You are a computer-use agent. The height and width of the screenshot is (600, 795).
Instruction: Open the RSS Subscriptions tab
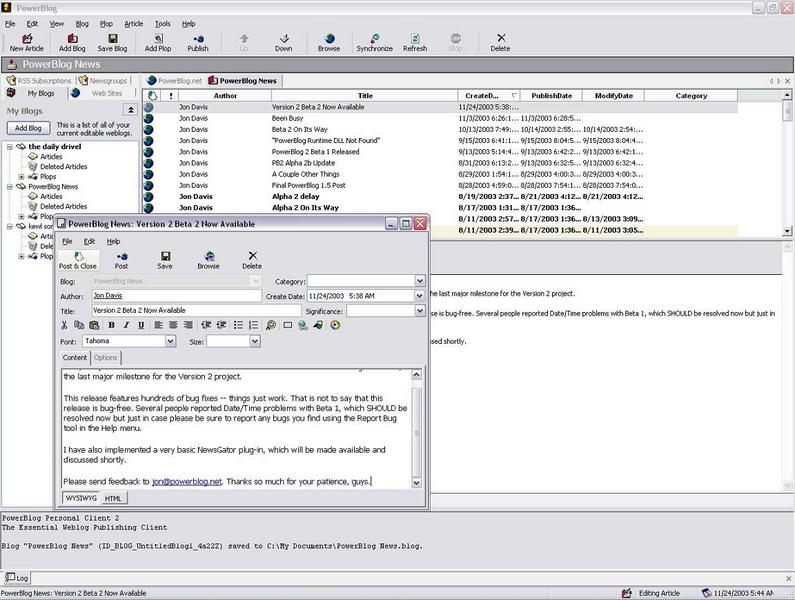(x=39, y=81)
